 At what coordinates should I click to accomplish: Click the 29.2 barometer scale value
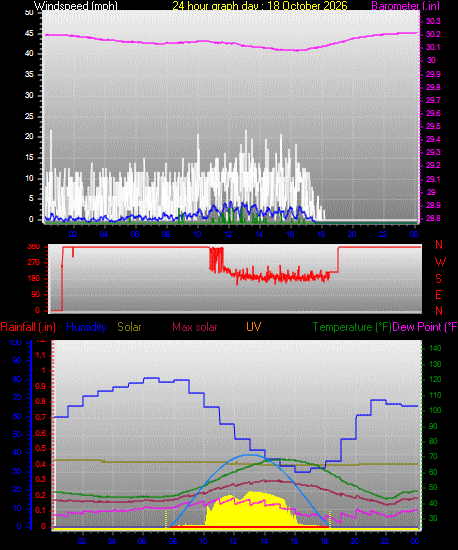433,165
